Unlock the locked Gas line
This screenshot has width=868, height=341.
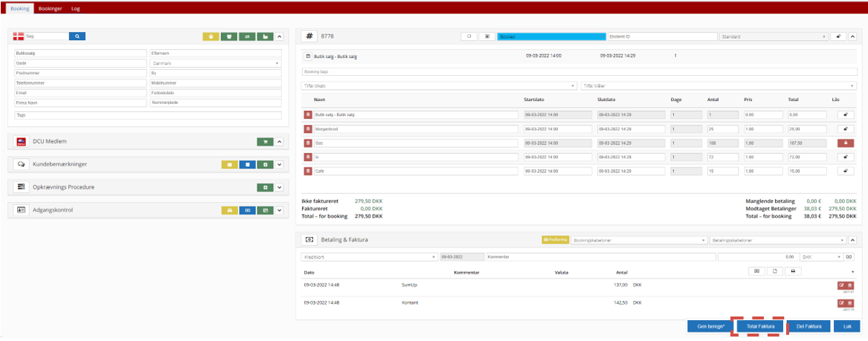845,143
